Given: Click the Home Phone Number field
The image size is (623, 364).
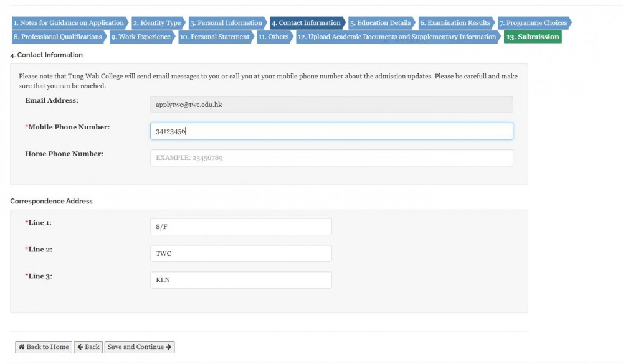Looking at the screenshot, I should [x=331, y=158].
